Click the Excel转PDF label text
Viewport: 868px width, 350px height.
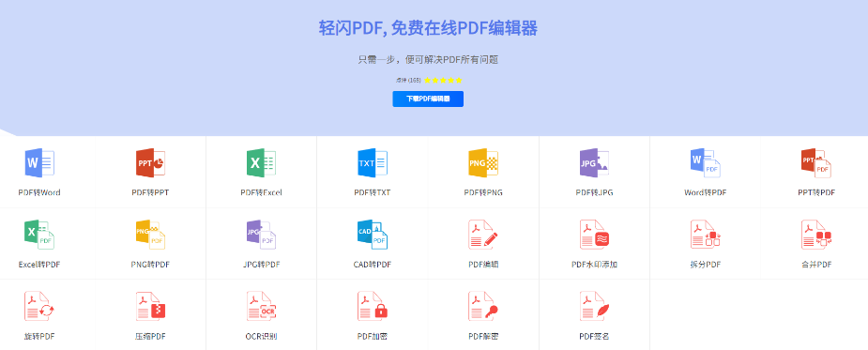[x=39, y=265]
